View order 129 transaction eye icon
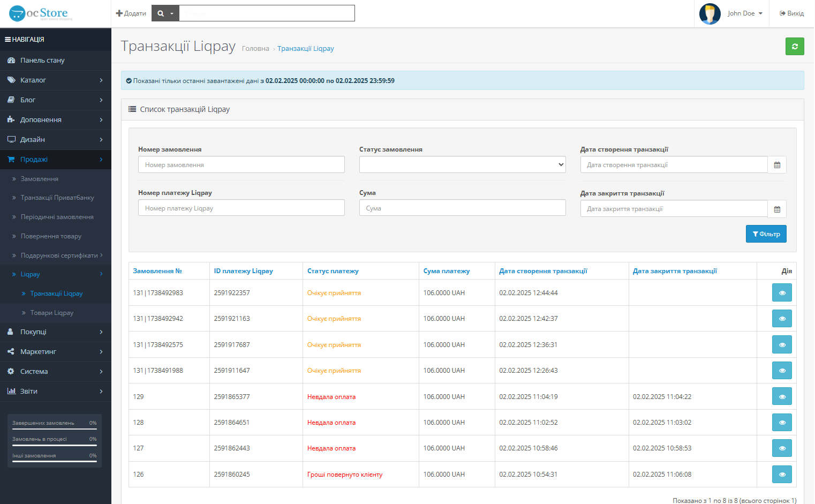Screen dimensions: 815x504 tap(782, 397)
